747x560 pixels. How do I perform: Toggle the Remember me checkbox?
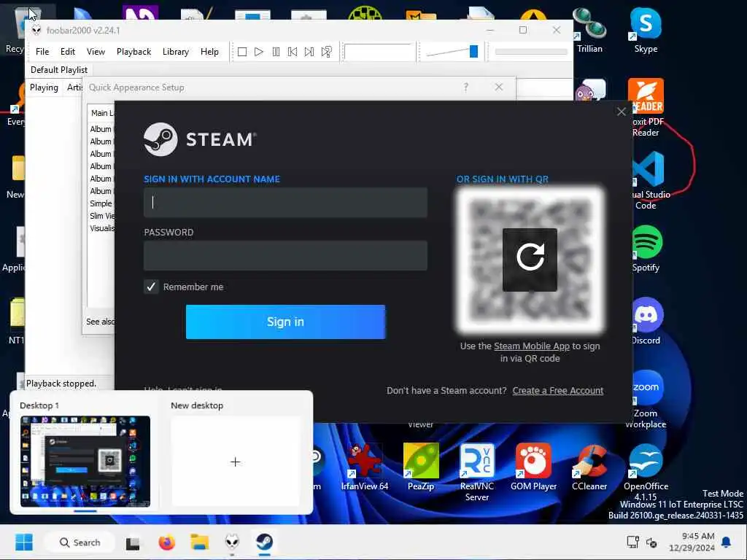coord(151,287)
